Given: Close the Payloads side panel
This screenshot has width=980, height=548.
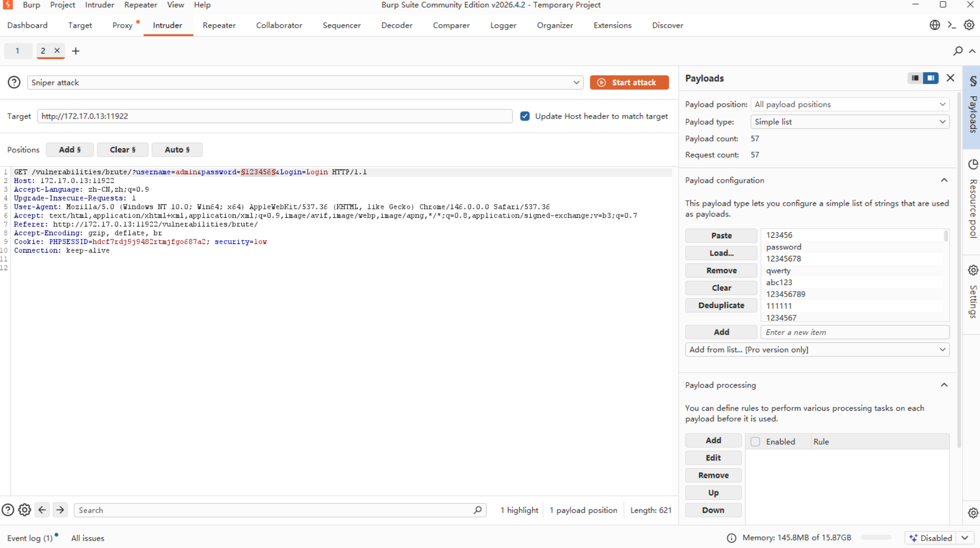Looking at the screenshot, I should pos(951,78).
